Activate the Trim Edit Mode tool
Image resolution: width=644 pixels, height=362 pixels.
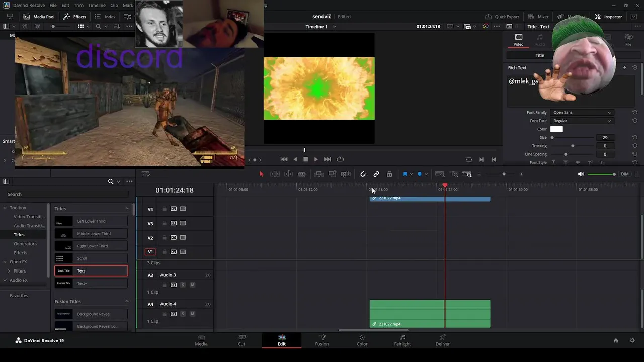click(275, 174)
